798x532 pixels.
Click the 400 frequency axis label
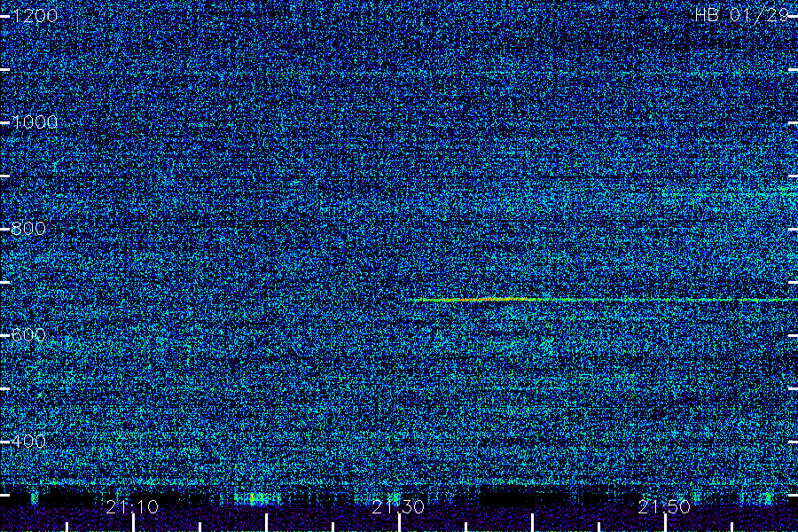[28, 442]
